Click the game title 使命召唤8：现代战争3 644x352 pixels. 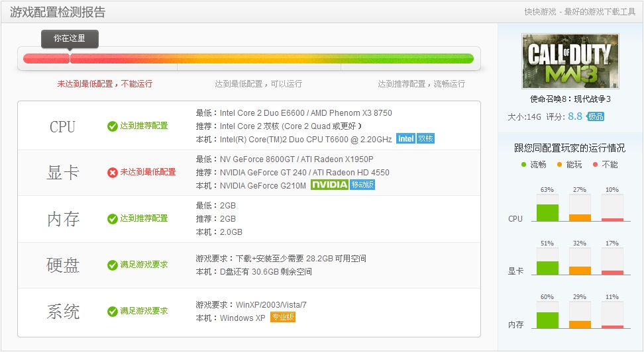(x=570, y=99)
